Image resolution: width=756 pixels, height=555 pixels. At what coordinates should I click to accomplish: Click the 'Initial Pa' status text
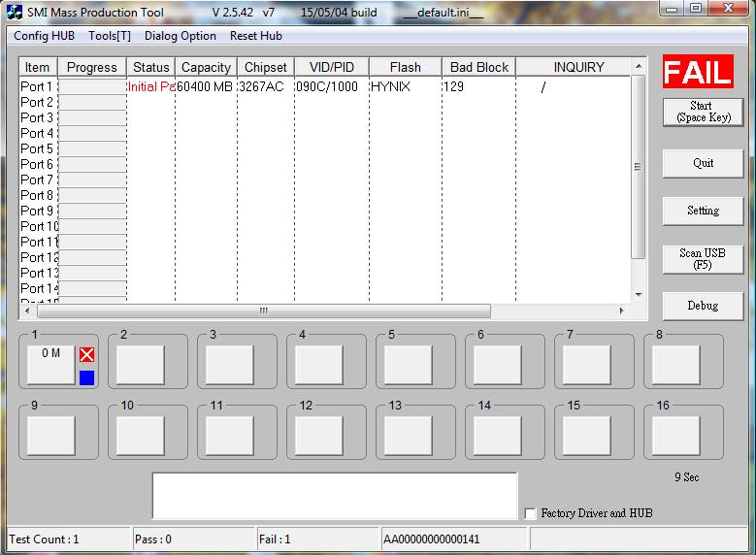(151, 86)
